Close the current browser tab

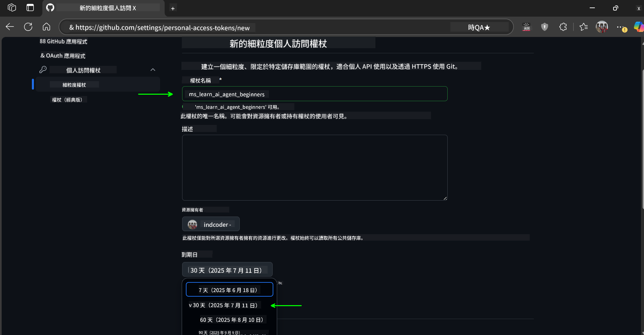(134, 8)
